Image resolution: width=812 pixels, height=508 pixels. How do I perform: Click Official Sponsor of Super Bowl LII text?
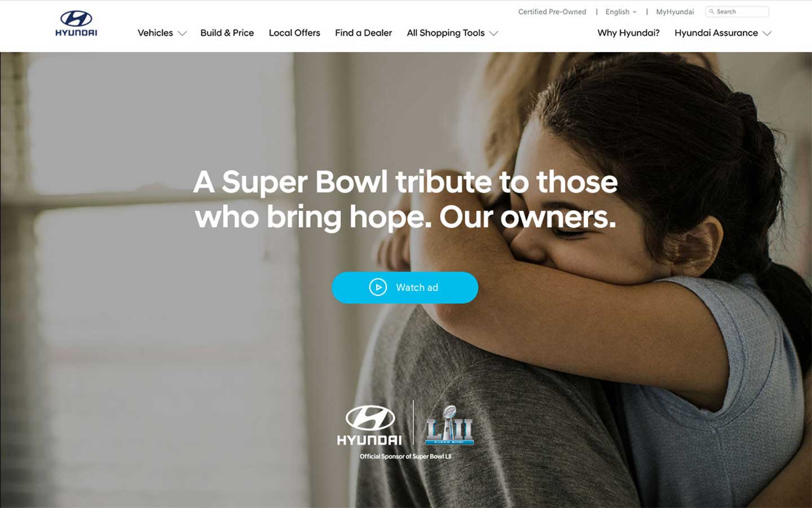[x=405, y=456]
